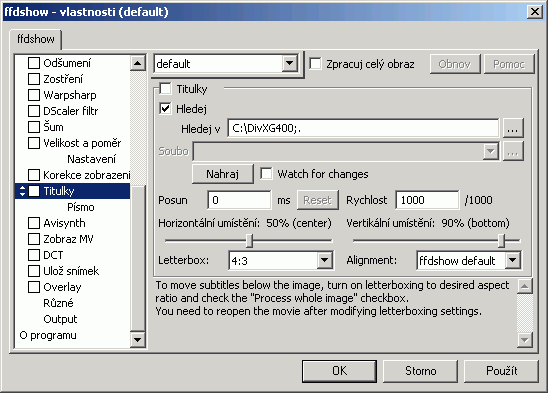Browse for the Hledej v search folder
Image resolution: width=548 pixels, height=393 pixels.
513,128
